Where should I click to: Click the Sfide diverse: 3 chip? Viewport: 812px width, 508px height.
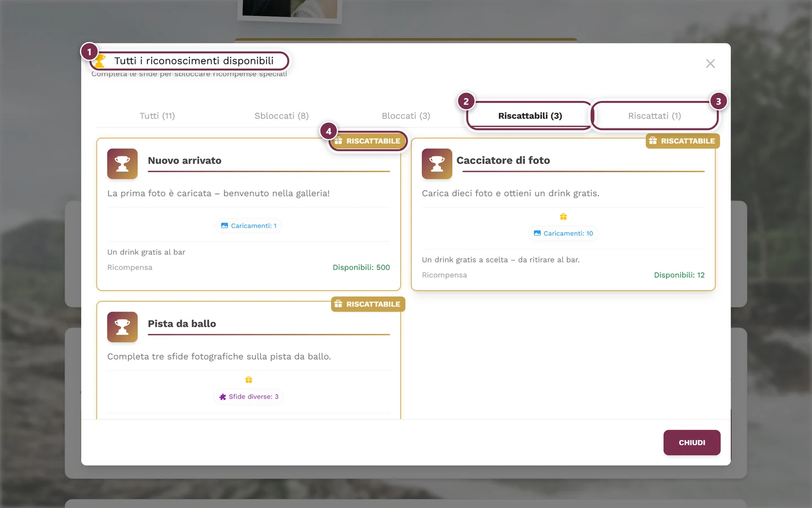pos(249,397)
